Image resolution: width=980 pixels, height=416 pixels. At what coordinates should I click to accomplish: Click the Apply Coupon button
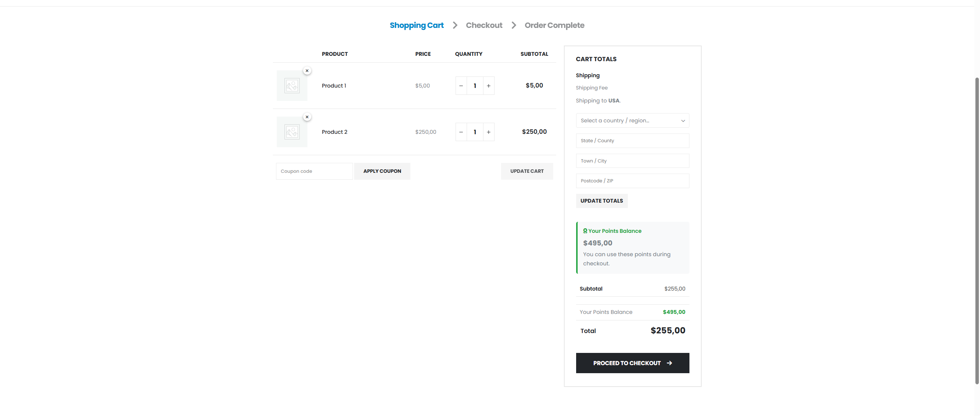point(382,171)
